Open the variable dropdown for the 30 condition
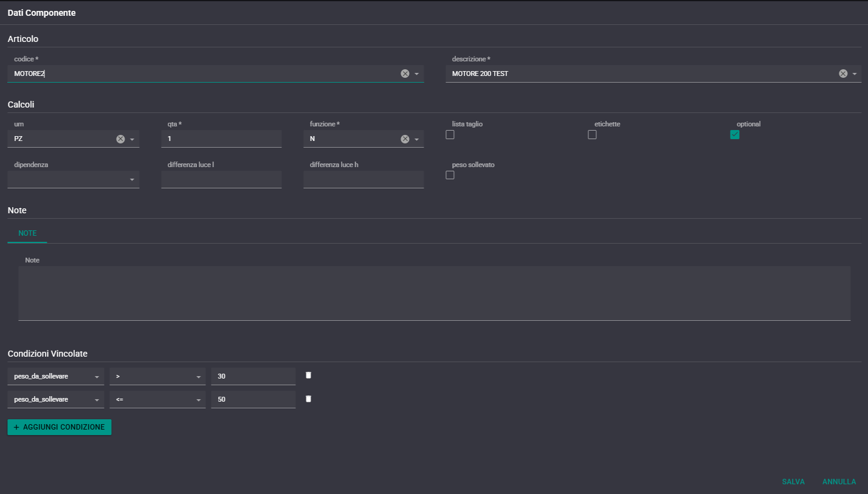868x494 pixels. (56, 376)
